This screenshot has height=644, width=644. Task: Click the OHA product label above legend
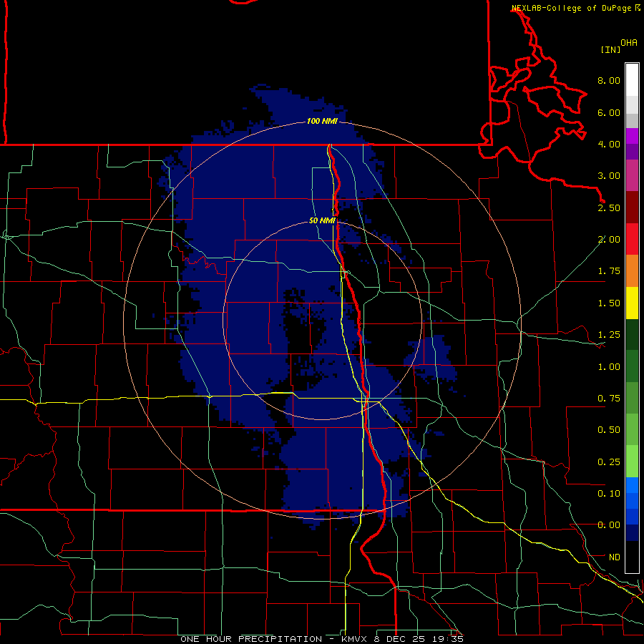tap(629, 43)
